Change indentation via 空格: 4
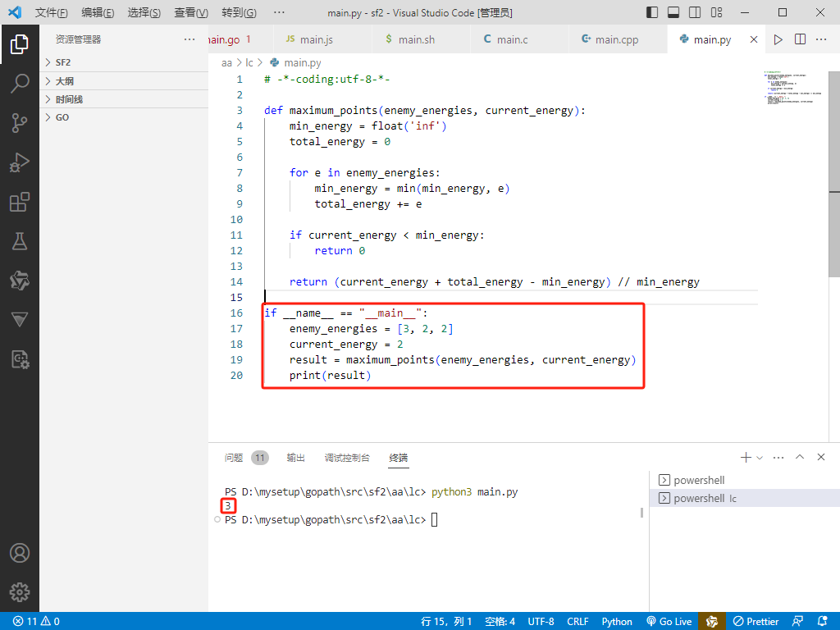The width and height of the screenshot is (840, 630). click(500, 622)
